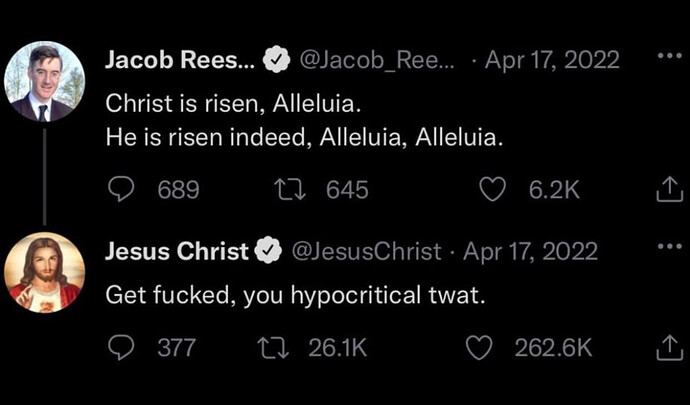Share the Jesus Christ reply tweet
The width and height of the screenshot is (690, 405).
(669, 348)
